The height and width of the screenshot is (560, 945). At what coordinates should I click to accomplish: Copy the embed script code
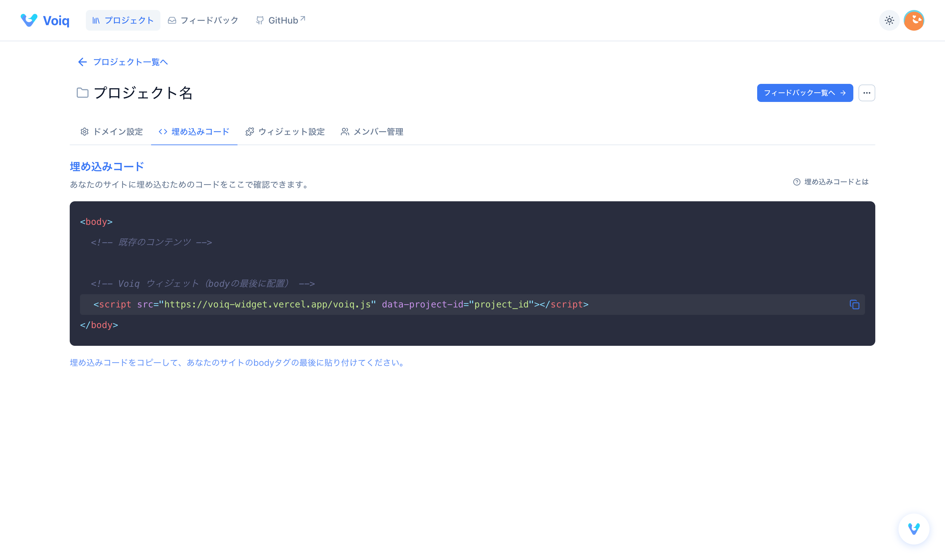854,305
